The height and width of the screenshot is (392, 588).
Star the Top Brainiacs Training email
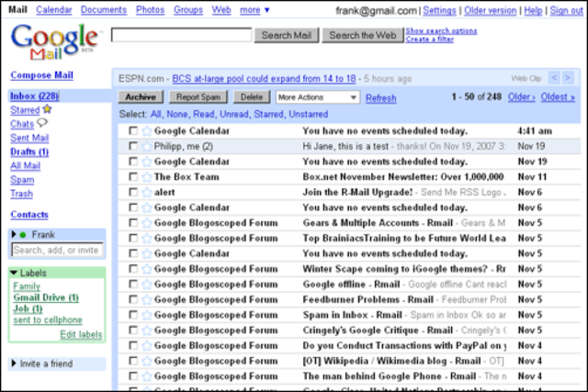[147, 239]
